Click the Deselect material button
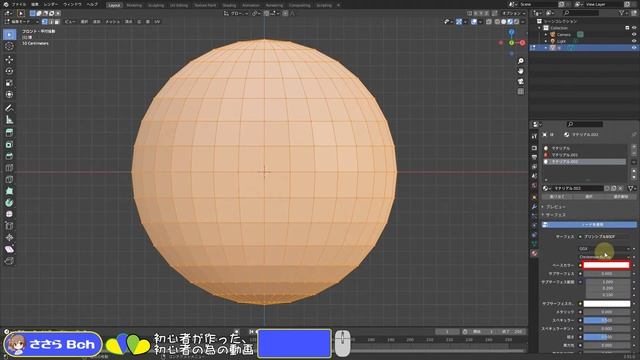Screen dimensions: 640x360 click(x=621, y=197)
